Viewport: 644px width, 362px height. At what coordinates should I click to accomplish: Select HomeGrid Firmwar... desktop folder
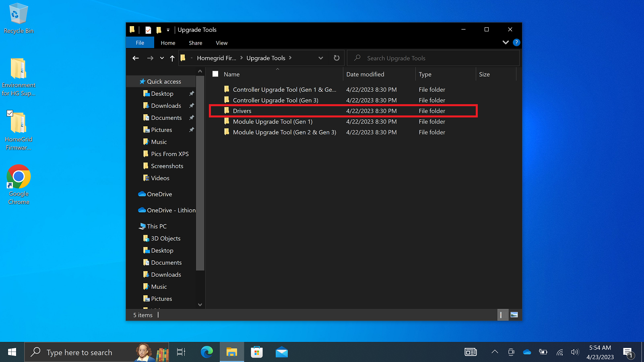pyautogui.click(x=19, y=131)
